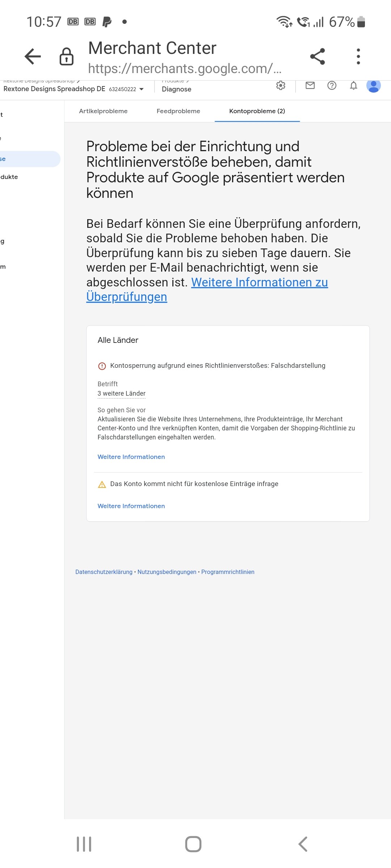Click the help question mark icon
The width and height of the screenshot is (391, 868).
point(332,86)
